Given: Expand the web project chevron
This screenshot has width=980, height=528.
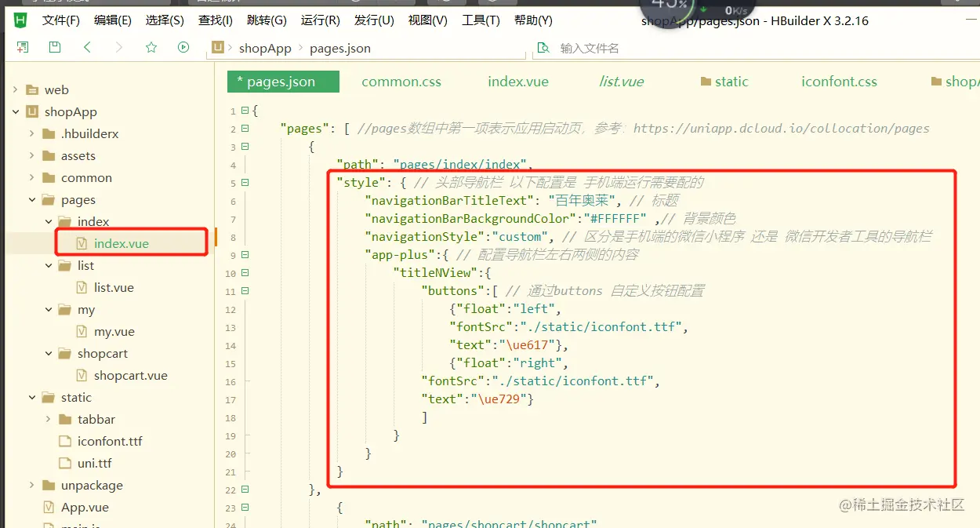Looking at the screenshot, I should coord(15,89).
